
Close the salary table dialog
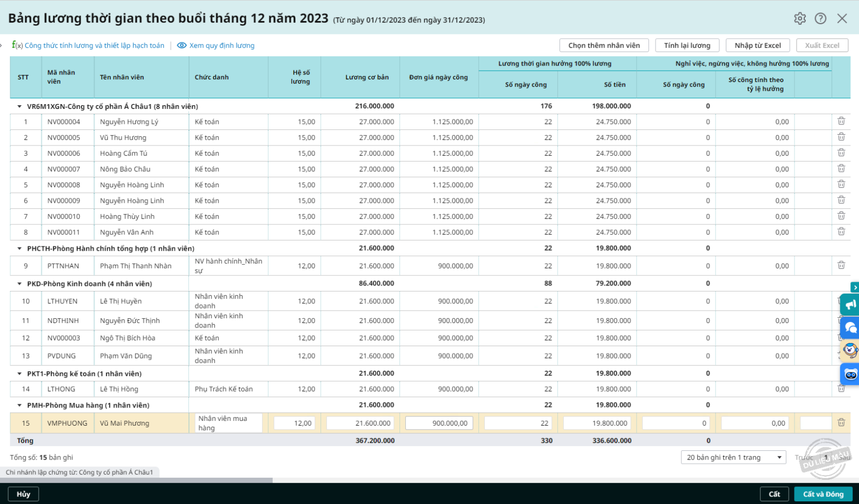(x=842, y=18)
